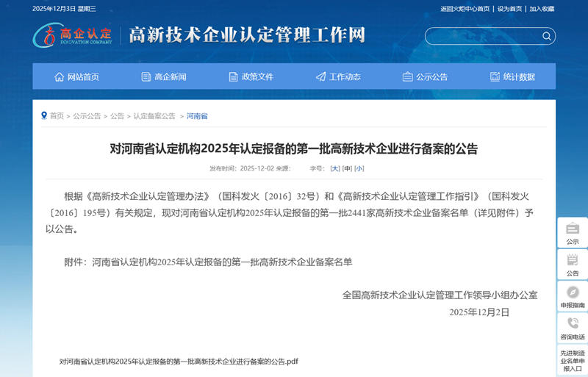
Task: Open 高企新闻 navigation tab
Action: (x=163, y=77)
